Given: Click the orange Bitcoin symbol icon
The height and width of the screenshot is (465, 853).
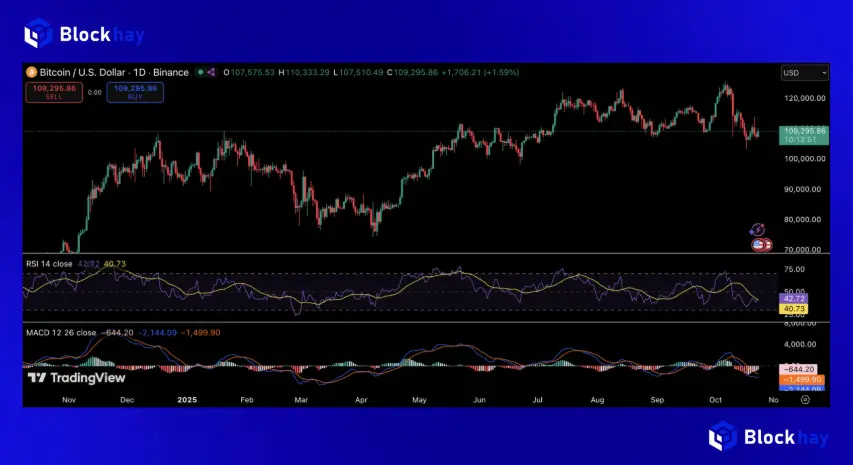Looking at the screenshot, I should coord(30,72).
